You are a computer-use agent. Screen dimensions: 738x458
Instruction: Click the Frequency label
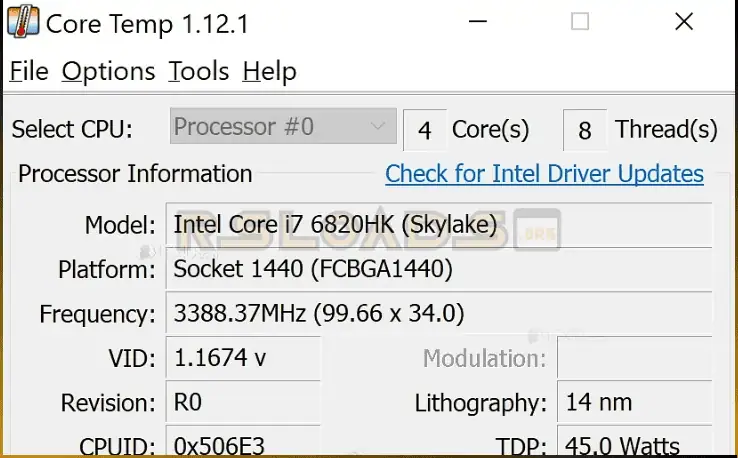coord(97,314)
